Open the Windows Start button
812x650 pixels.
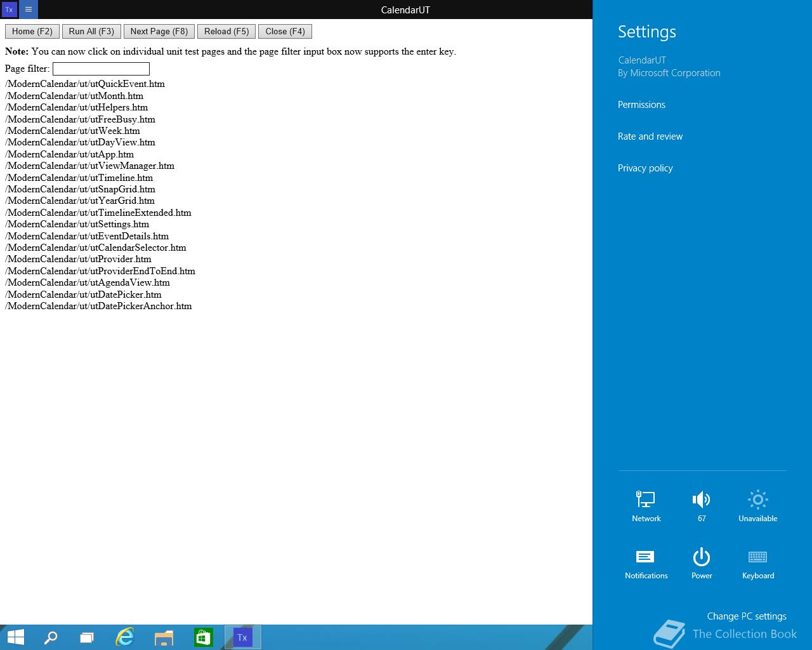(15, 637)
